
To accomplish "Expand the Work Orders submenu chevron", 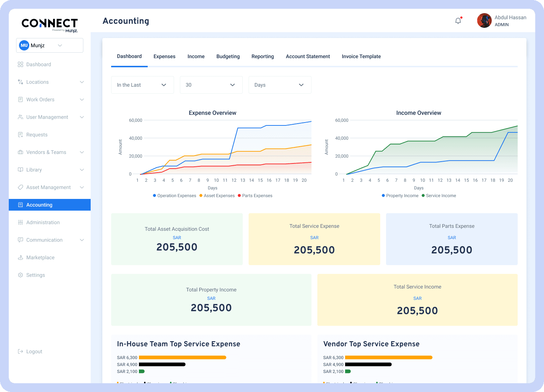I will pyautogui.click(x=82, y=99).
